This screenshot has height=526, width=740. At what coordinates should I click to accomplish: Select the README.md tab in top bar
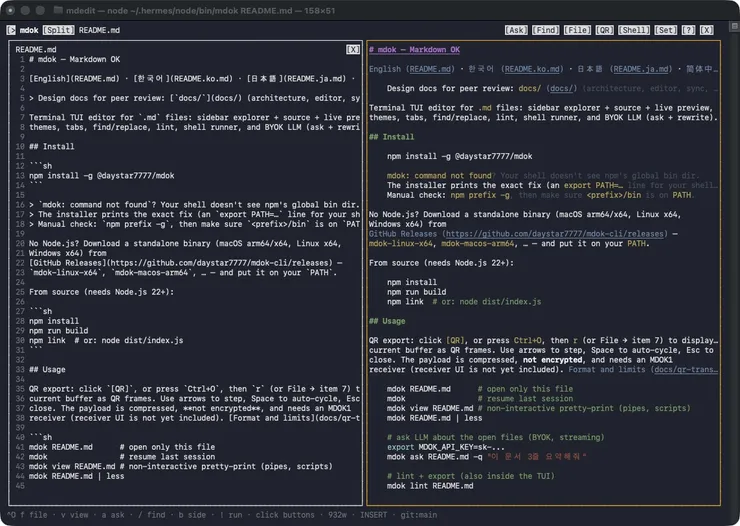coord(99,30)
